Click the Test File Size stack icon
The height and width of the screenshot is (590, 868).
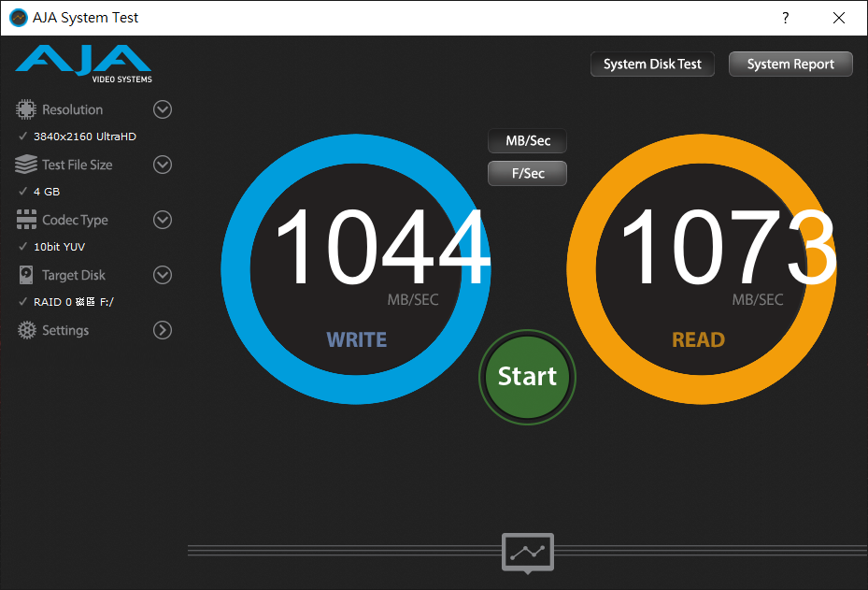pyautogui.click(x=26, y=165)
